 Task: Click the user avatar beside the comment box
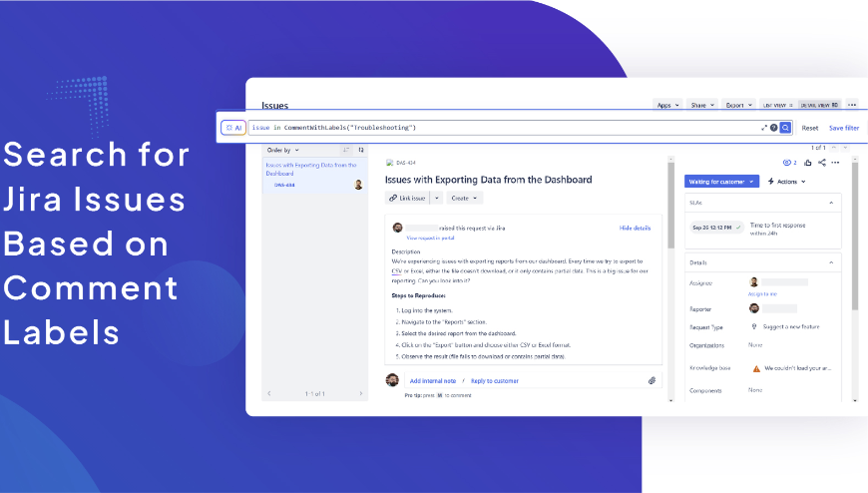(392, 380)
